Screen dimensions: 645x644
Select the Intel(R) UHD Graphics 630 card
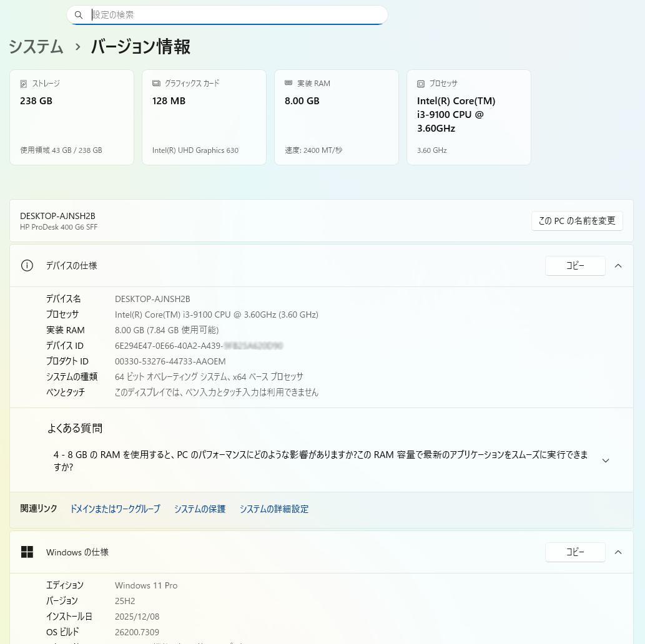204,117
